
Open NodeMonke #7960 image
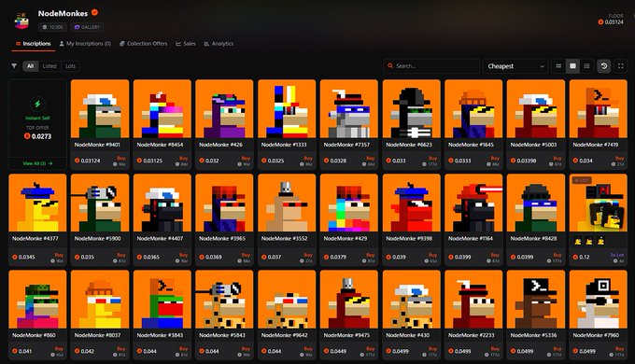[599, 300]
